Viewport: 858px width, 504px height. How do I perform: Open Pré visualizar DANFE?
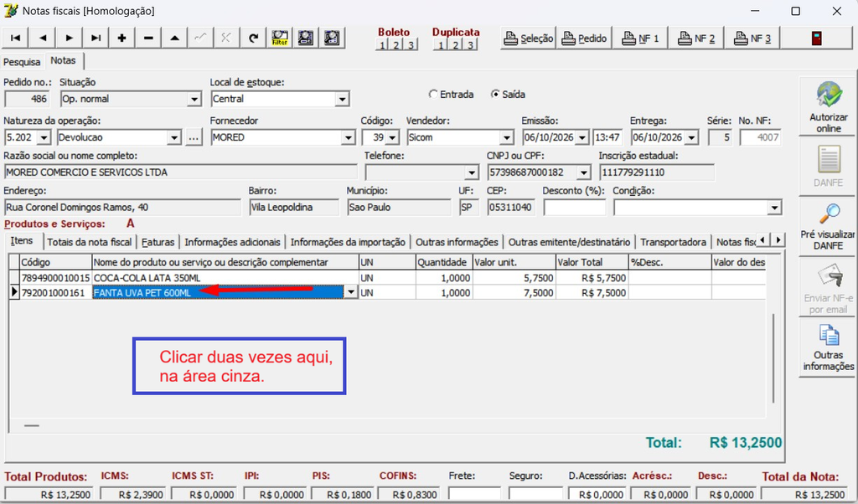tap(828, 226)
